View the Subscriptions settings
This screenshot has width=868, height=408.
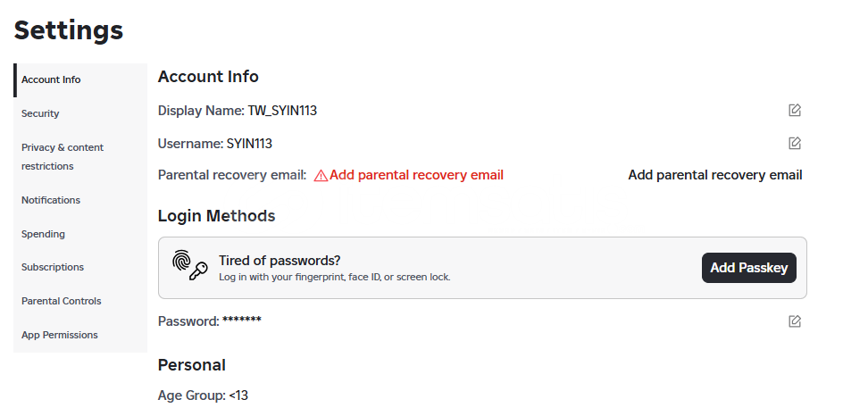click(80, 267)
